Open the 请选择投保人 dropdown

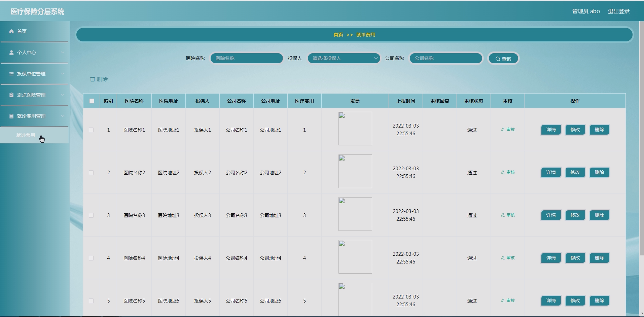(x=343, y=58)
